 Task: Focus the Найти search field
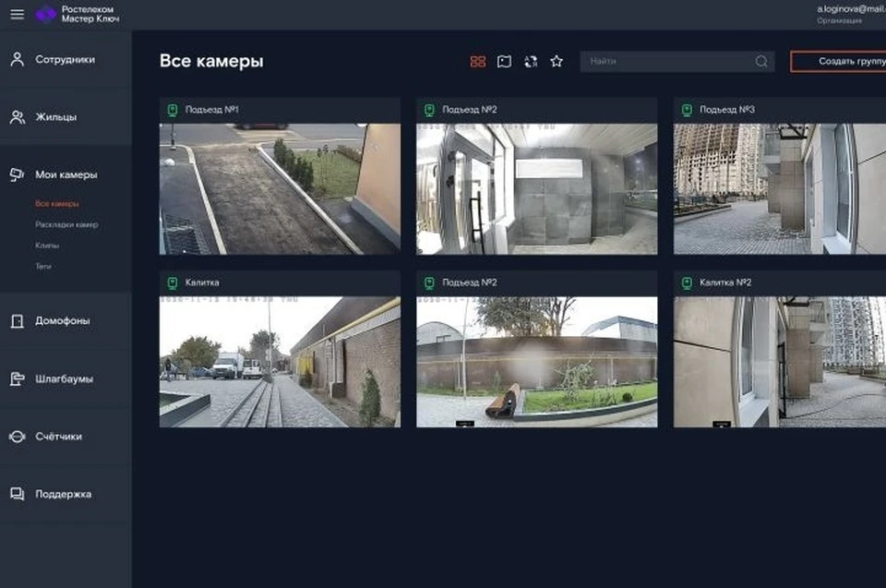(676, 61)
